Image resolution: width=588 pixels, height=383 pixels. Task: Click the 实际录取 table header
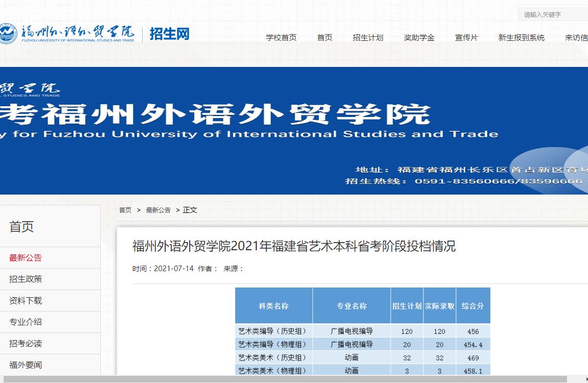click(440, 306)
